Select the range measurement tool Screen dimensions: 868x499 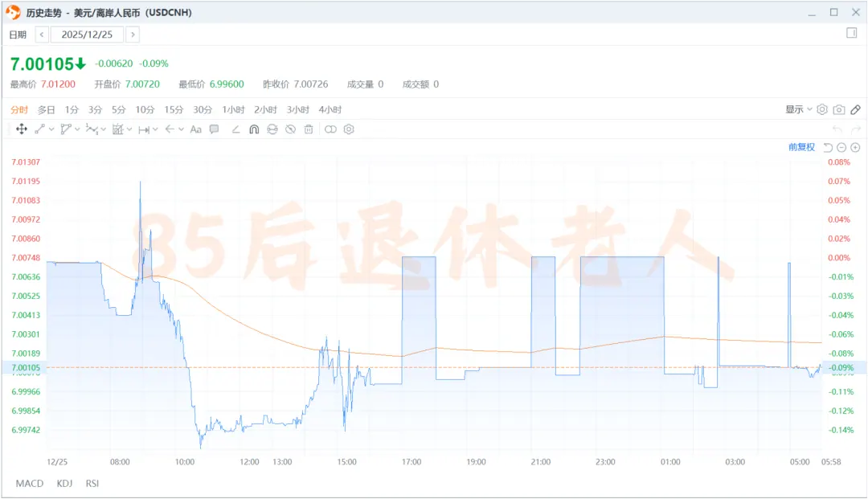pyautogui.click(x=144, y=129)
